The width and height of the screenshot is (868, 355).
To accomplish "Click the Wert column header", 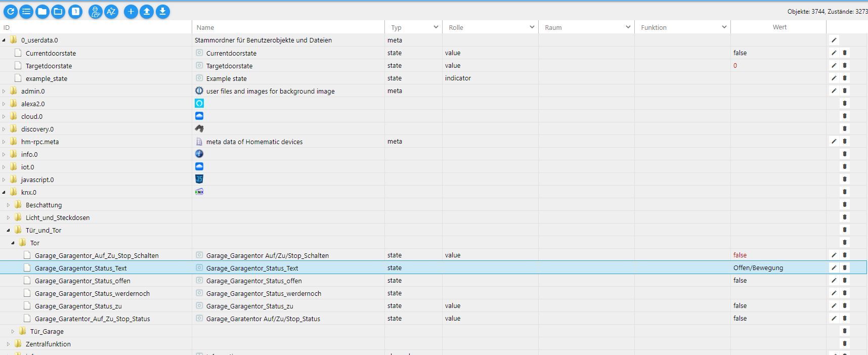I will point(779,27).
